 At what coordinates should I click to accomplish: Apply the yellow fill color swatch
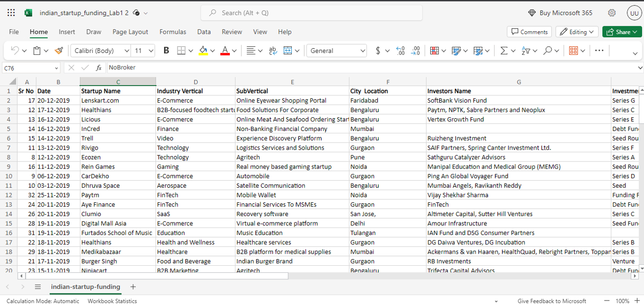point(203,51)
